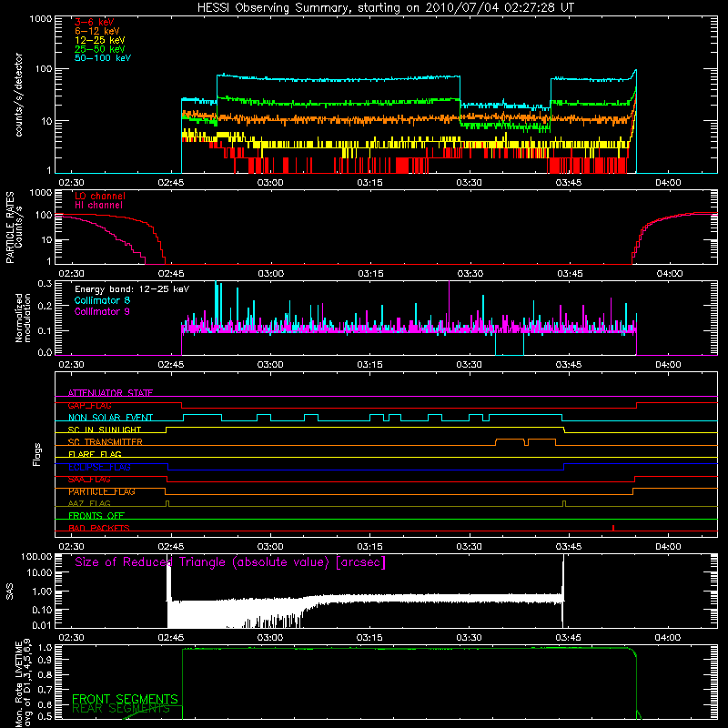The image size is (728, 728).
Task: Click the HI channel legend label
Action: pos(99,206)
